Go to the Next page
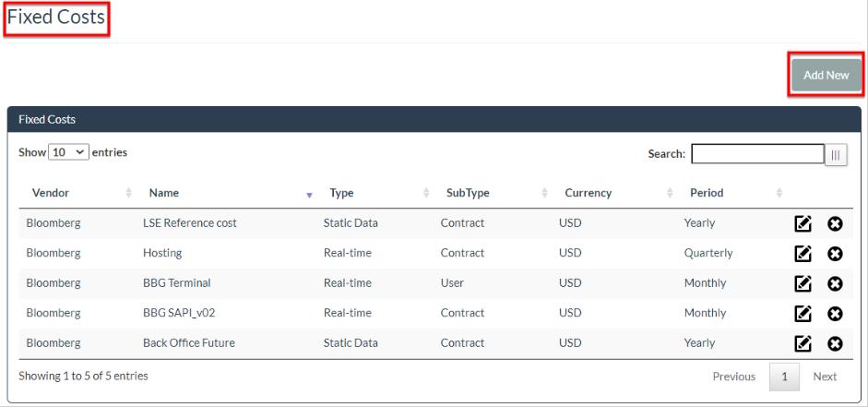The image size is (868, 407). coord(825,377)
